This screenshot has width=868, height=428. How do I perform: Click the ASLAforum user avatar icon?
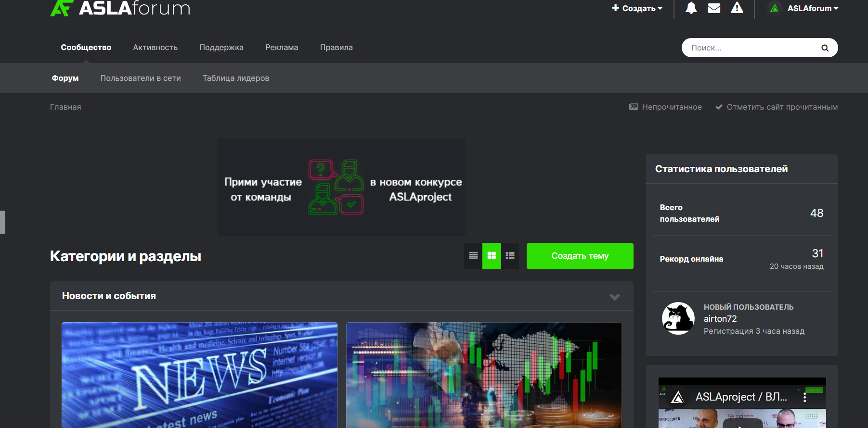click(774, 8)
